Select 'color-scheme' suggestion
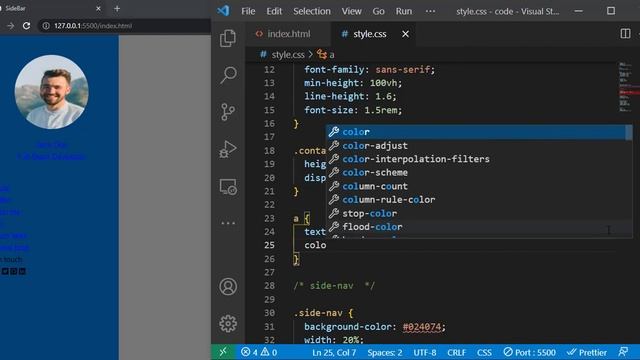Screen dimensions: 640x360 (476, 173)
